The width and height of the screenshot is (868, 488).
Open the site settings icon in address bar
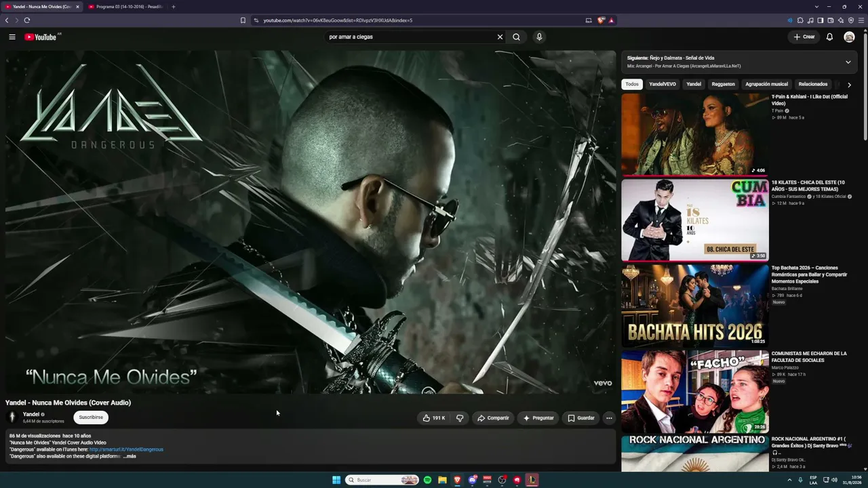256,20
